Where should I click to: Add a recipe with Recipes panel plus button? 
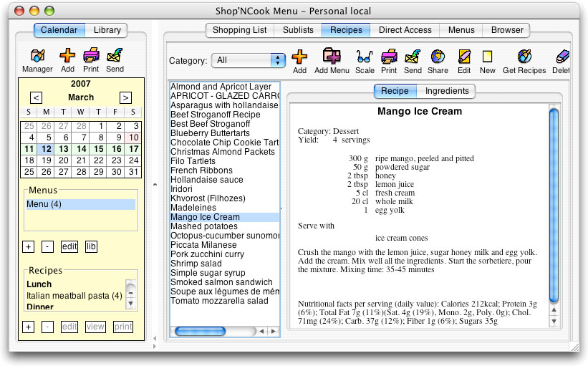pos(29,327)
